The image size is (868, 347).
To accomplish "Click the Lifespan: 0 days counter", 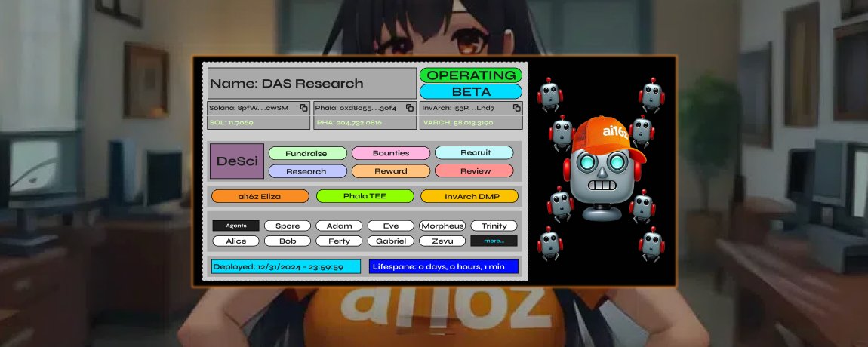I will coord(443,267).
